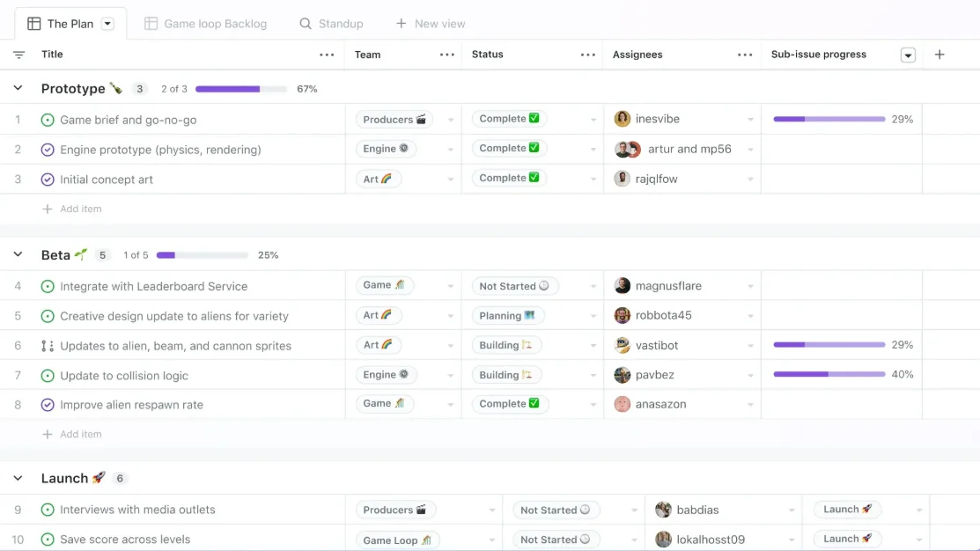Click closed-issue icon for Initial concept art
This screenshot has width=980, height=551.
point(48,180)
